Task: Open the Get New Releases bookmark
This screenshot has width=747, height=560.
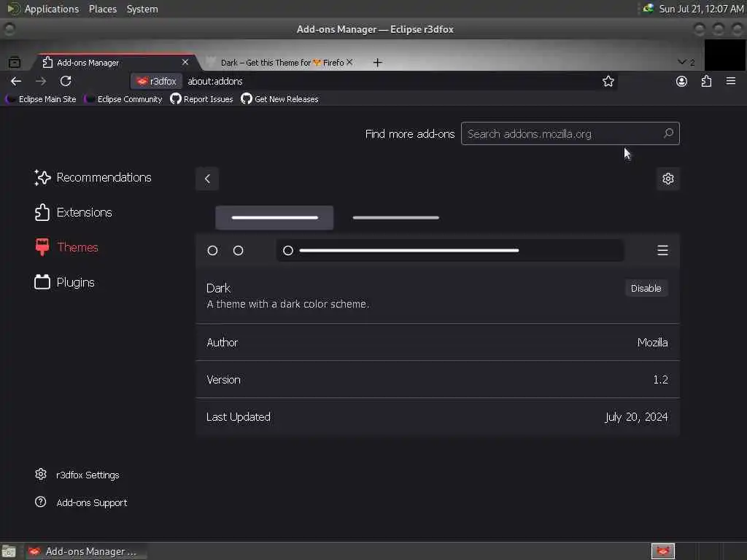Action: click(x=279, y=99)
